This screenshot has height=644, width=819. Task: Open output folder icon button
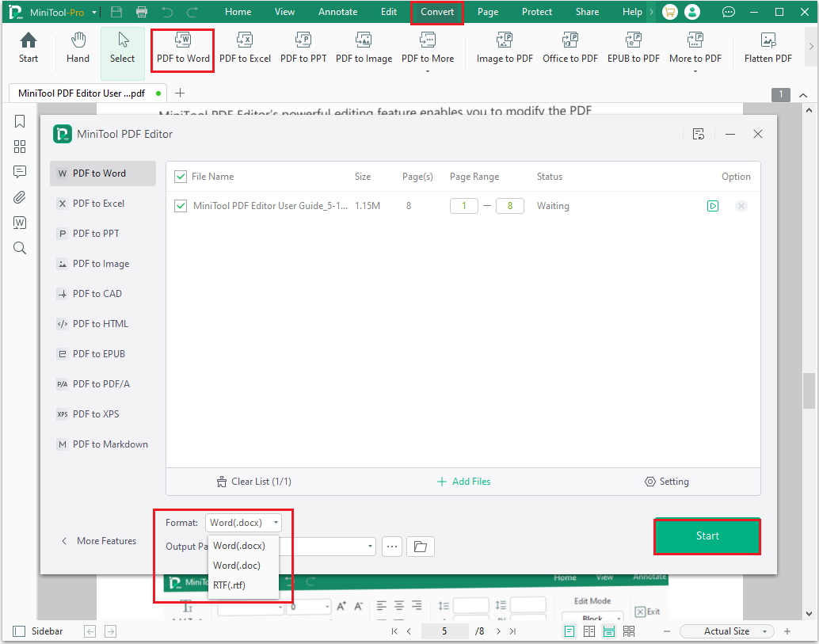(421, 547)
